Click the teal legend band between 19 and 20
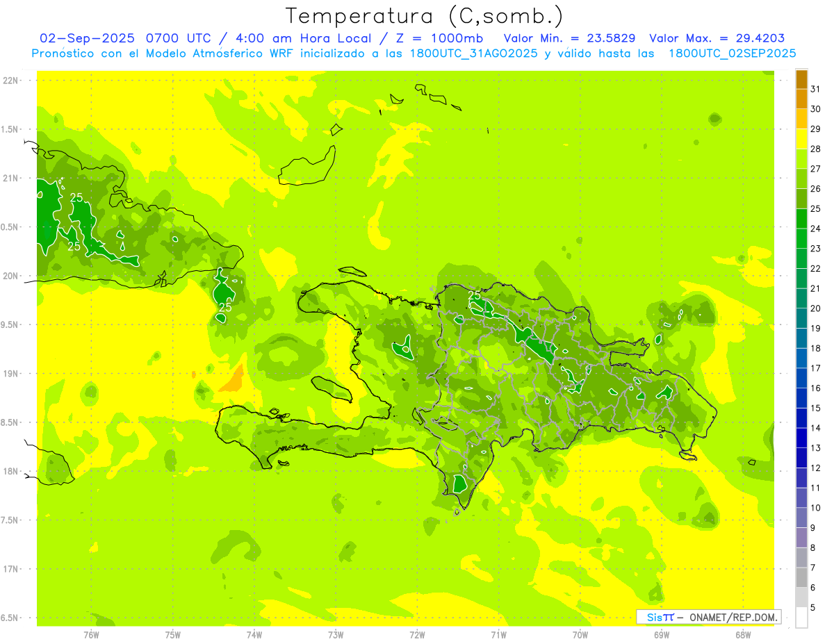Image resolution: width=834 pixels, height=644 pixels. point(801,318)
